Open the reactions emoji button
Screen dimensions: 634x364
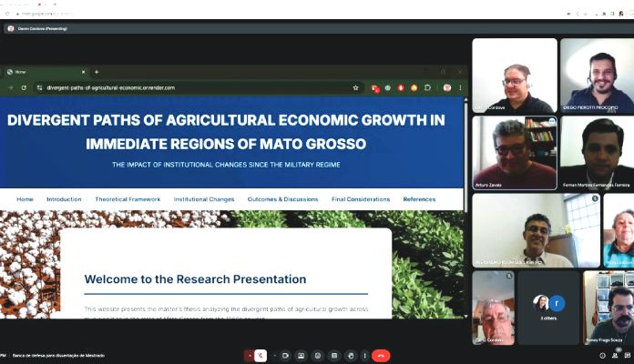click(x=318, y=356)
